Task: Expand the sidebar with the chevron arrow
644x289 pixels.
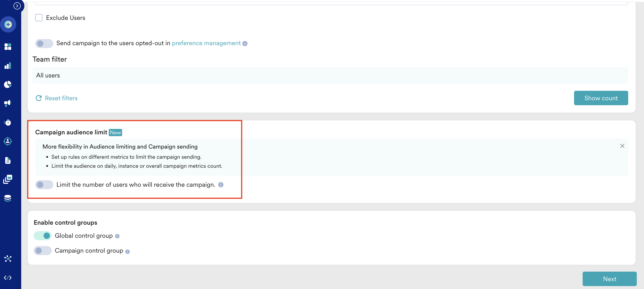Action: point(17,6)
